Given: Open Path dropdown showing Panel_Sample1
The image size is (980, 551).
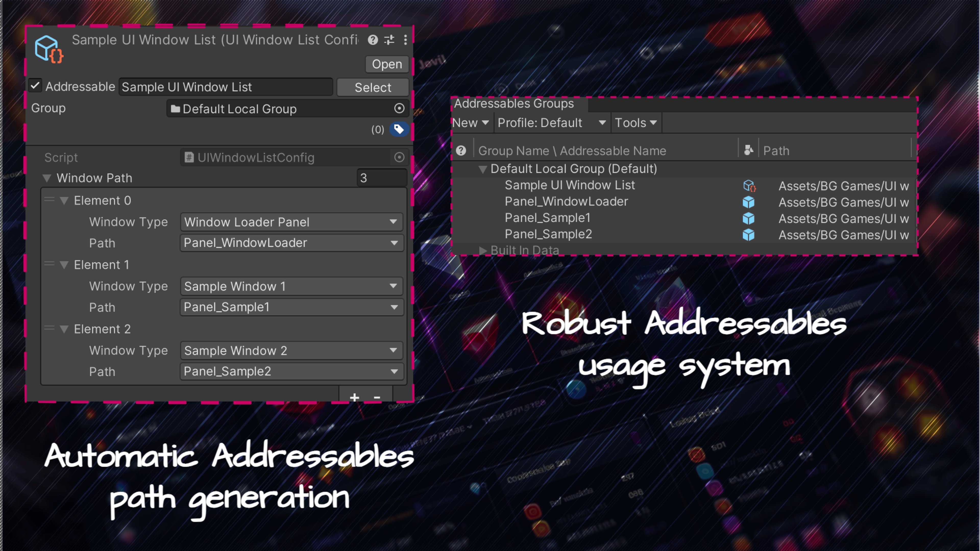Looking at the screenshot, I should click(x=291, y=307).
